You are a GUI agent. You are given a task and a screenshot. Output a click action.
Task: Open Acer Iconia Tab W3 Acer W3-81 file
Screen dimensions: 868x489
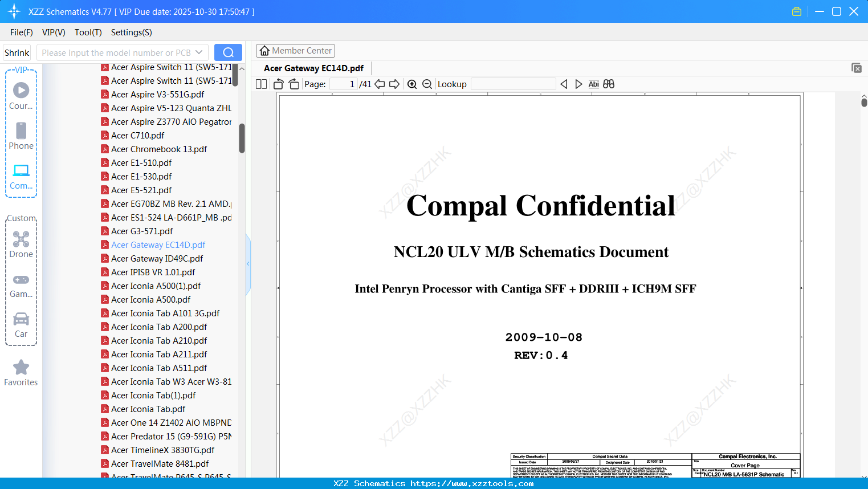166,382
